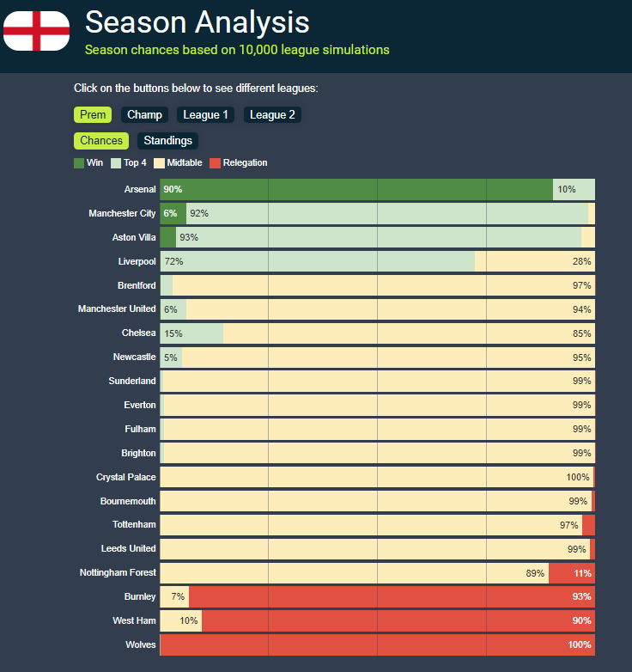632x672 pixels.
Task: Click the red Relegation legend swatch
Action: [x=216, y=163]
